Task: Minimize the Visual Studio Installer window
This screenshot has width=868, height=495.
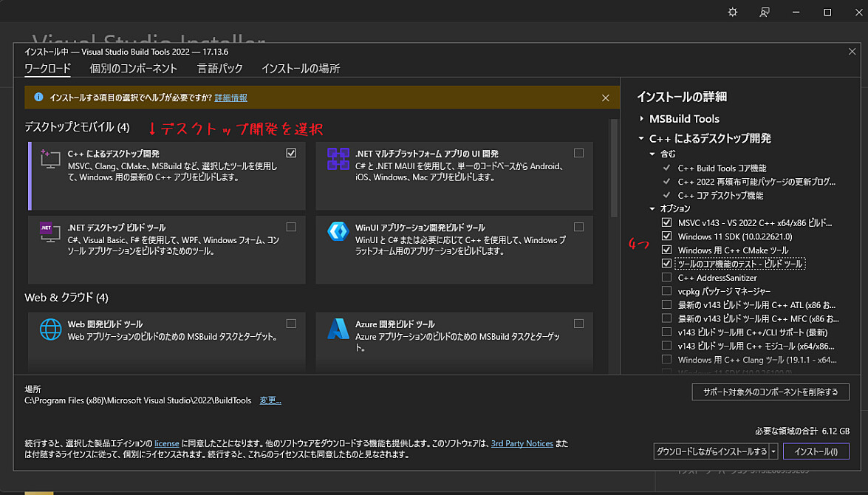Action: click(796, 12)
